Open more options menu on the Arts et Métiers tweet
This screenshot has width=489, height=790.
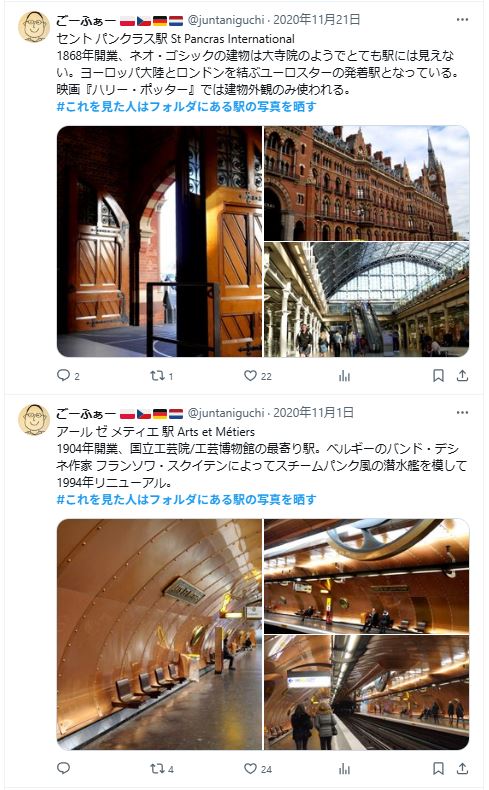462,413
